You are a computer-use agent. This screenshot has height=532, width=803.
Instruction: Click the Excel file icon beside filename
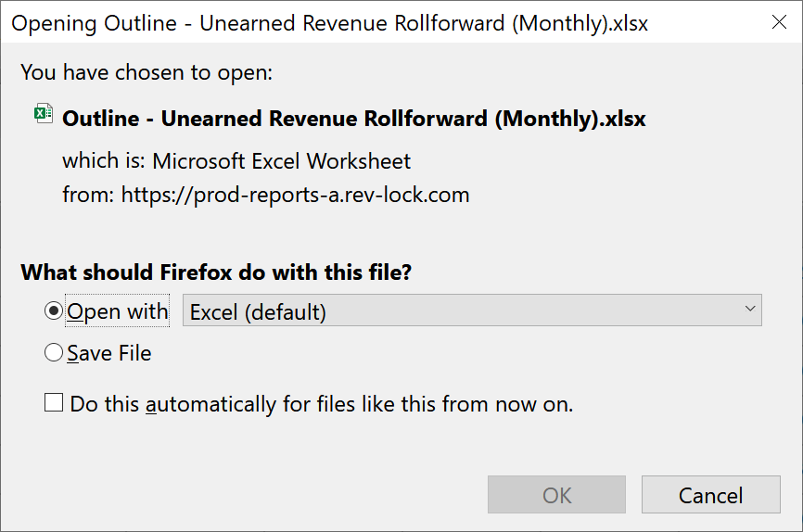point(44,113)
